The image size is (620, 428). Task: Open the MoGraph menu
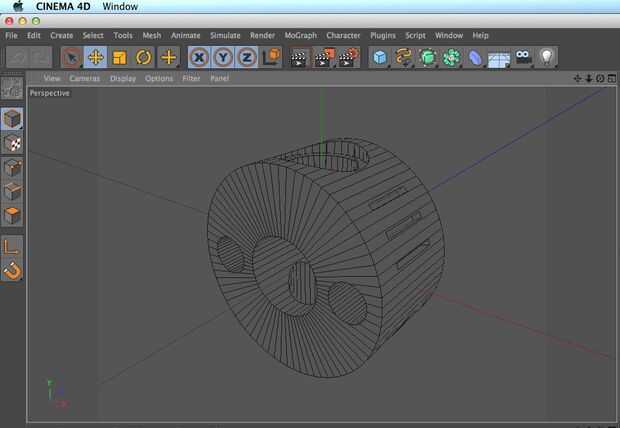coord(301,36)
